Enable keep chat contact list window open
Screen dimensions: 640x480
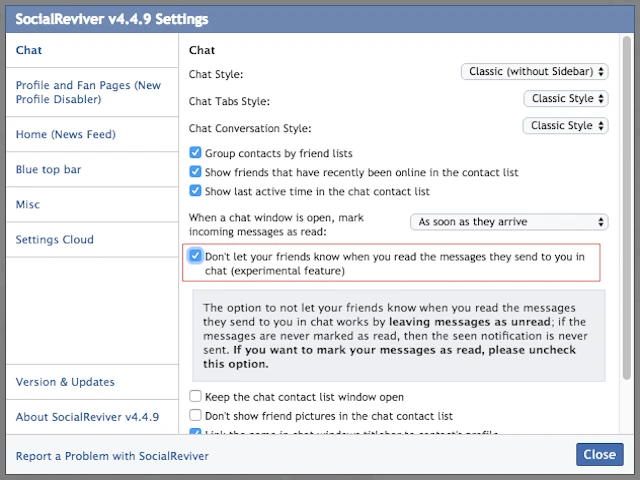(x=196, y=397)
